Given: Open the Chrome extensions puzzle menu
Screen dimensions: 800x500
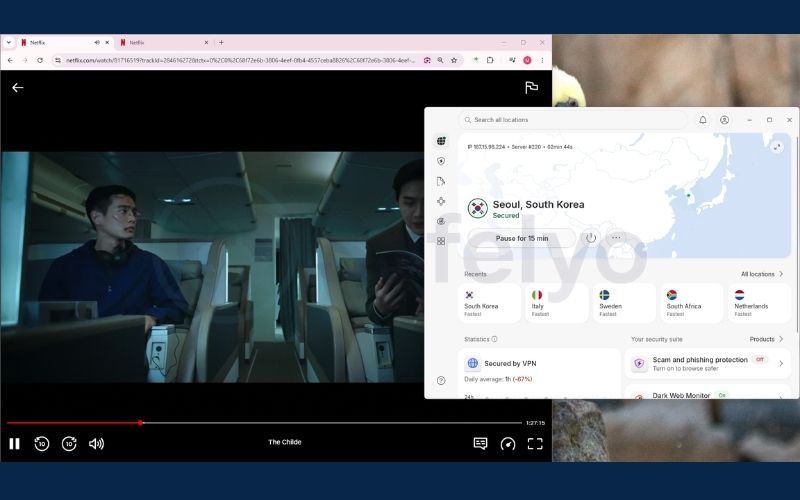Looking at the screenshot, I should click(x=490, y=60).
